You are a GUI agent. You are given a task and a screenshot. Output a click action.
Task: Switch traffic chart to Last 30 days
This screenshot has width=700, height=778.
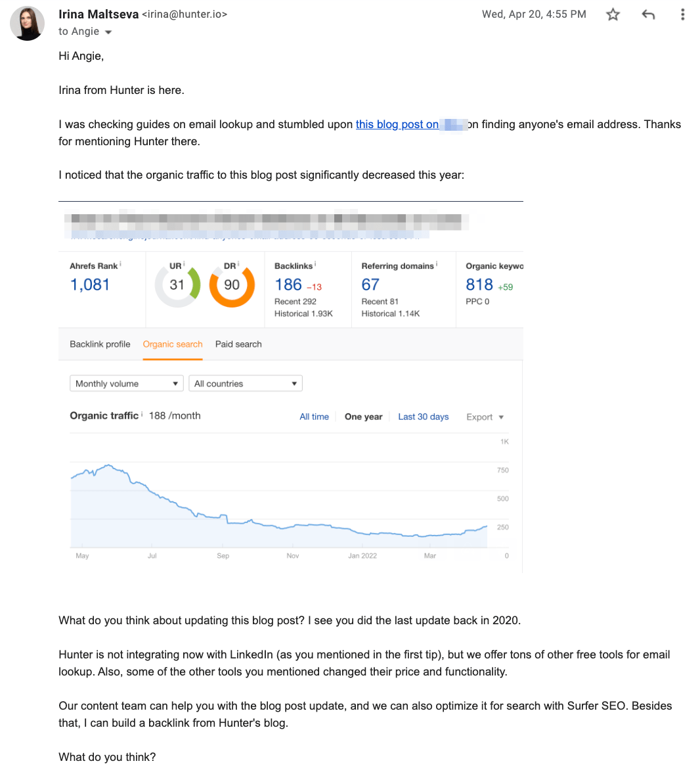point(423,417)
